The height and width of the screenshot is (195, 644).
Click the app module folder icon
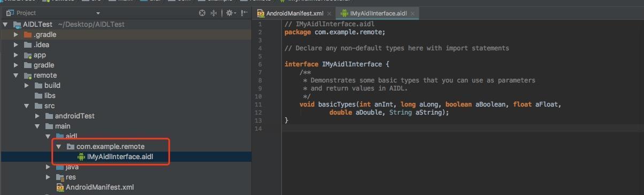[x=28, y=55]
